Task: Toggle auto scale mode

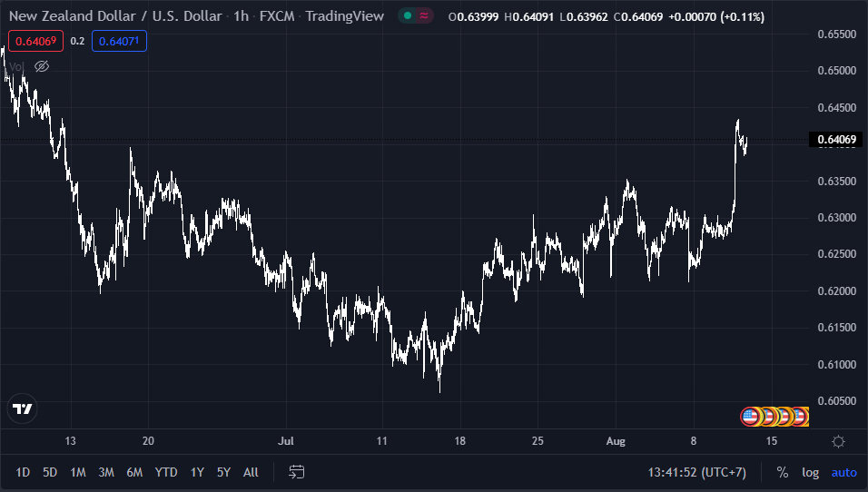Action: pos(844,472)
